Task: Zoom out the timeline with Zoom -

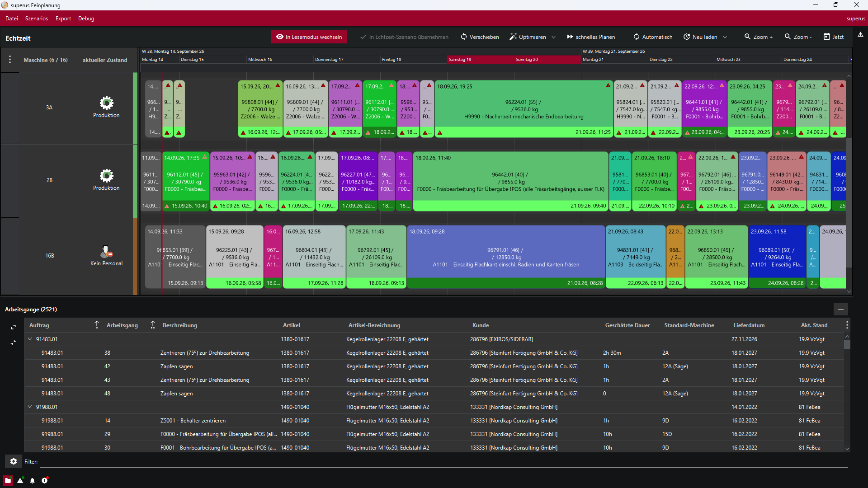Action: click(798, 37)
